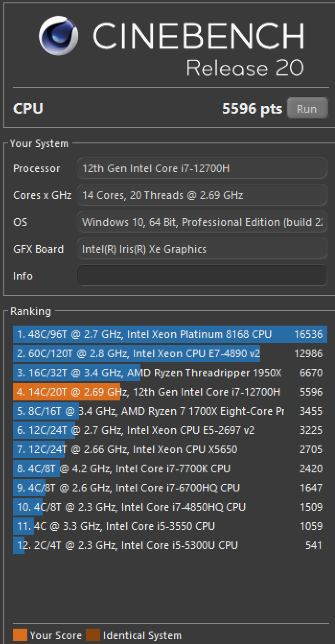The image size is (335, 644).
Task: Select the Core i5-3550 ranking row
Action: tap(170, 526)
